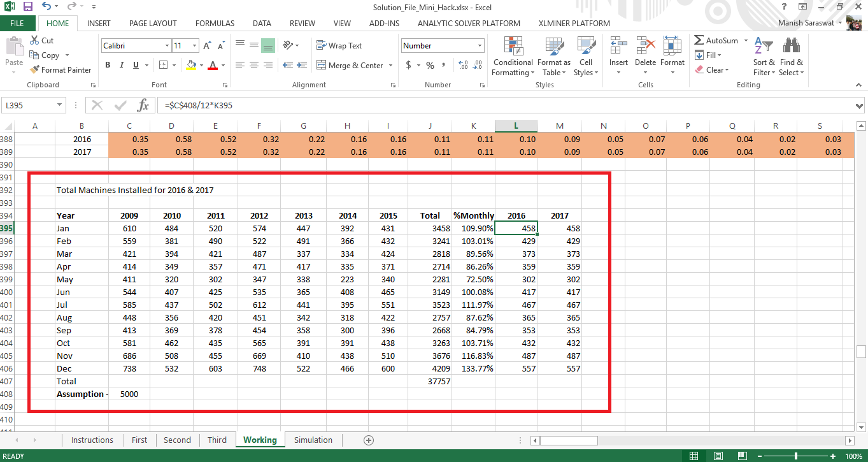Toggle Wrap Text on selected cell
This screenshot has width=868, height=462.
click(x=339, y=46)
